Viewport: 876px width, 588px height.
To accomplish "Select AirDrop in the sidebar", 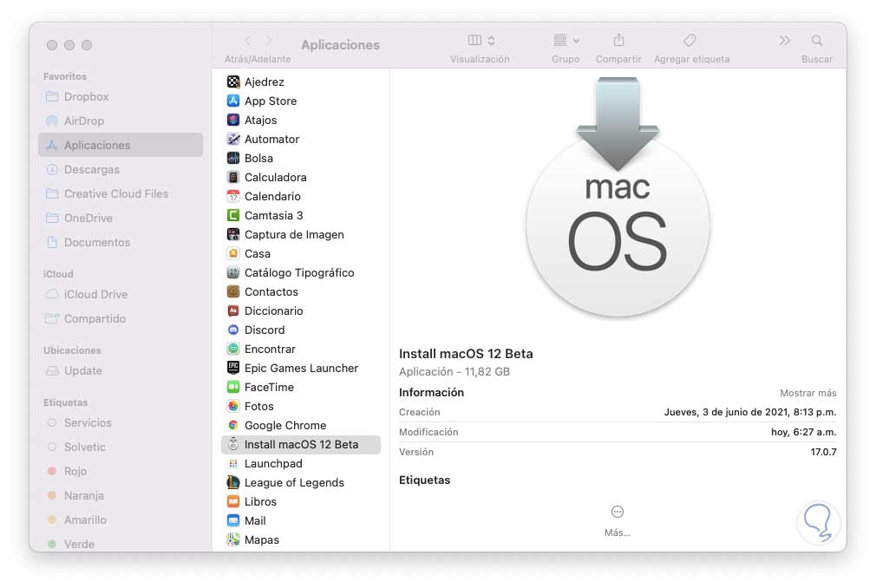I will 120,121.
